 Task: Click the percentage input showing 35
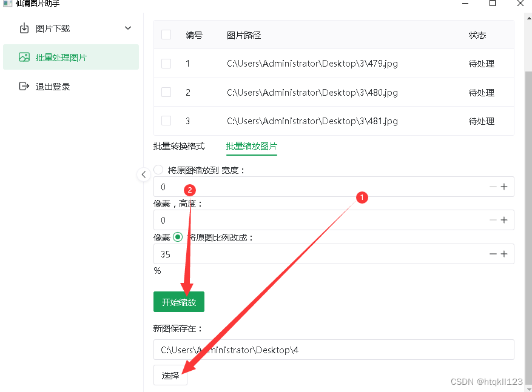point(334,254)
